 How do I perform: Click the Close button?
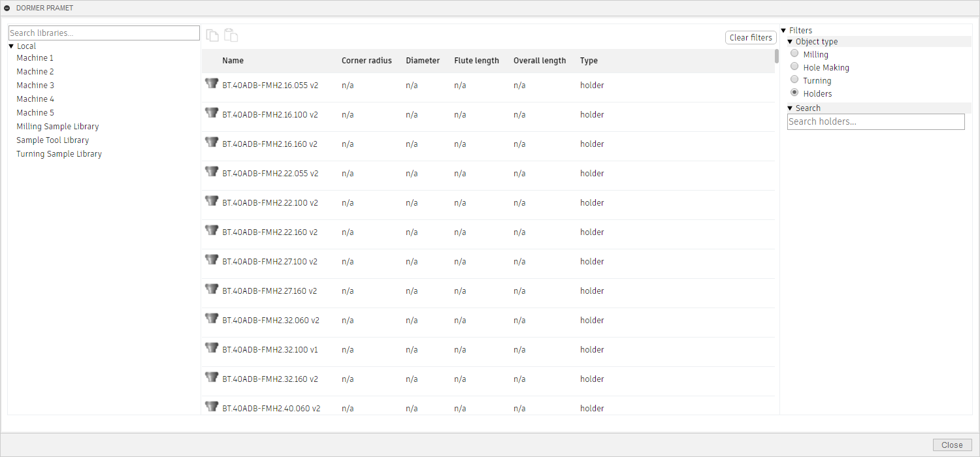[952, 445]
